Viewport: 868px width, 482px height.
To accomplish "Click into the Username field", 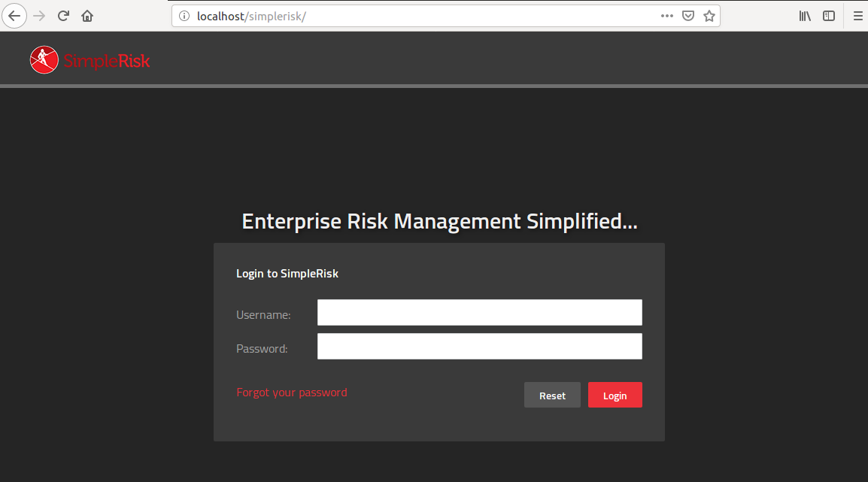I will (479, 313).
